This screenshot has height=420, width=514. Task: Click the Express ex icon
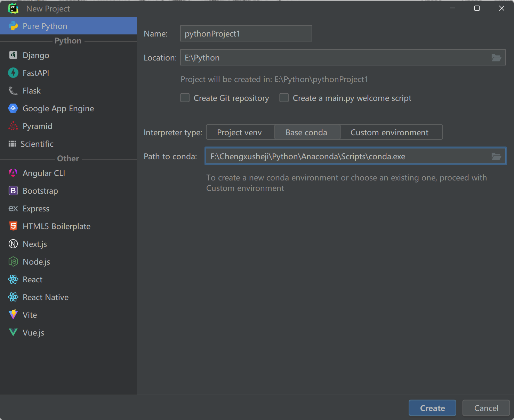(13, 208)
